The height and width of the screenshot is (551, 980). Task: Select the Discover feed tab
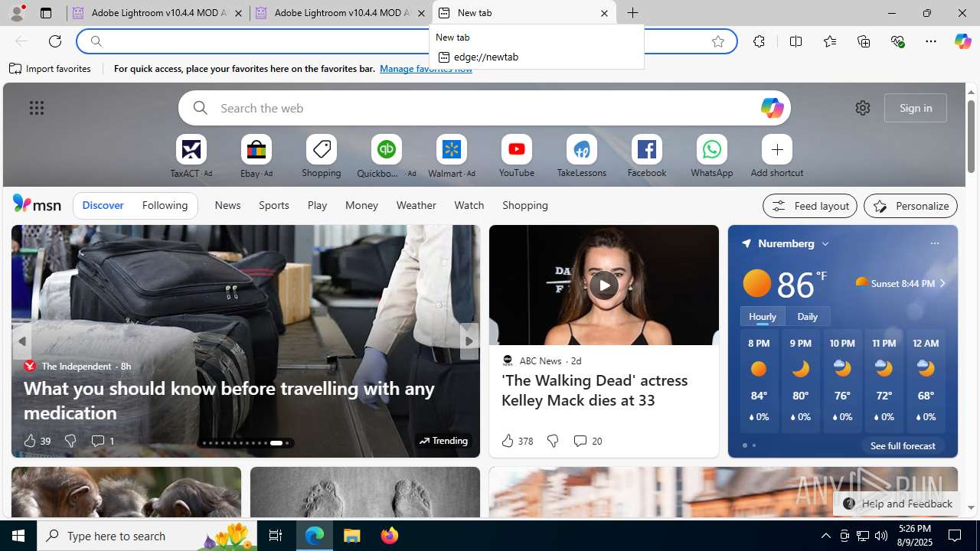(103, 205)
